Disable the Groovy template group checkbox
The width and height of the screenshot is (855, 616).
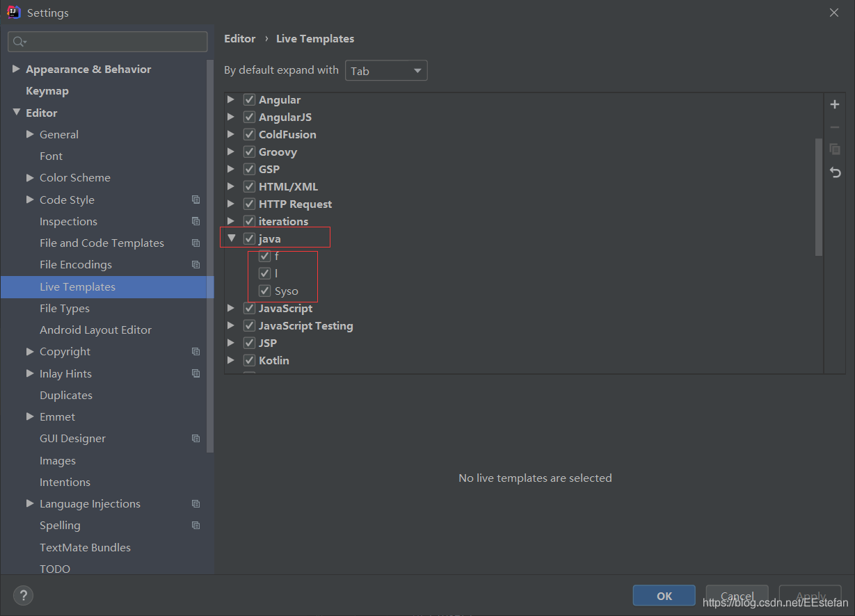(x=249, y=152)
